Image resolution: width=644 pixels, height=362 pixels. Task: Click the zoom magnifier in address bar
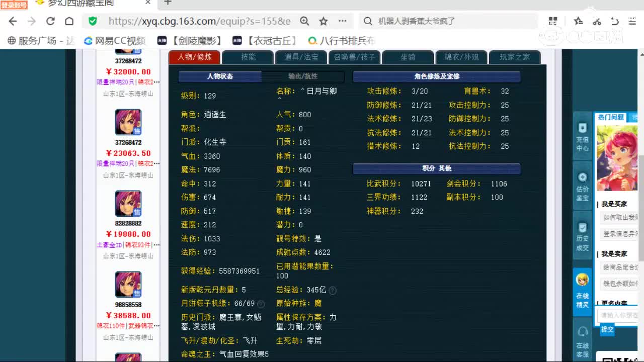(x=304, y=21)
